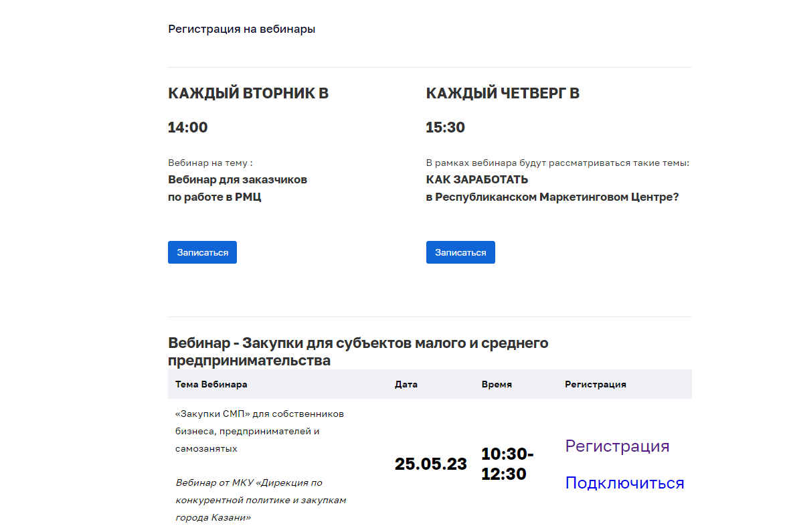
Task: Click the 'КАЖДЫЙ ВТОРНИК В' heading
Action: coord(248,94)
